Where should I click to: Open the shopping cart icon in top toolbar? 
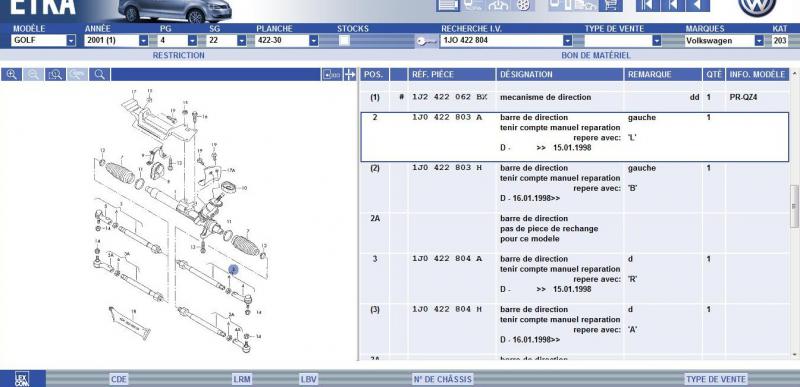pyautogui.click(x=610, y=5)
